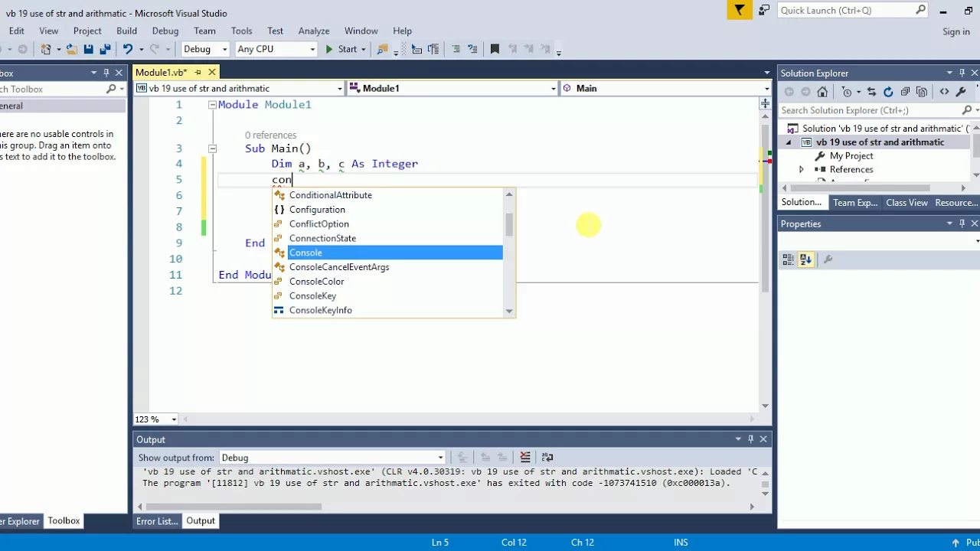This screenshot has width=980, height=551.
Task: Switch to the Team Explorer tab
Action: pyautogui.click(x=855, y=203)
